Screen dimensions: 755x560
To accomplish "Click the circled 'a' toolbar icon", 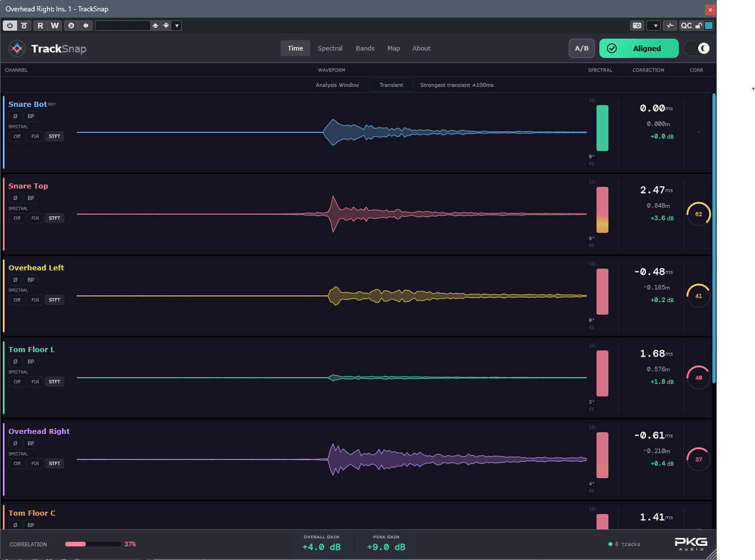I will click(71, 26).
